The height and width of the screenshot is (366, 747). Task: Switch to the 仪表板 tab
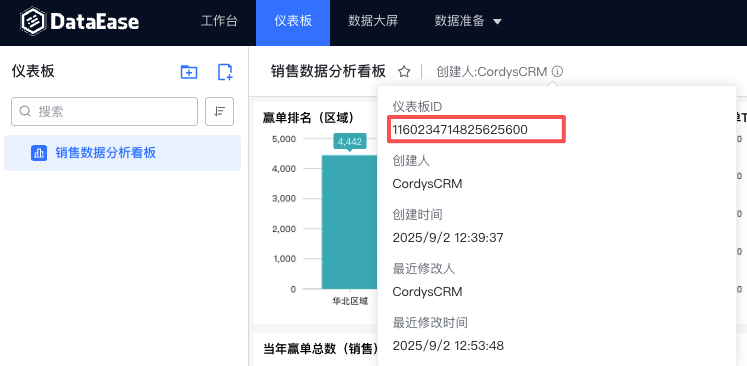pyautogui.click(x=293, y=22)
